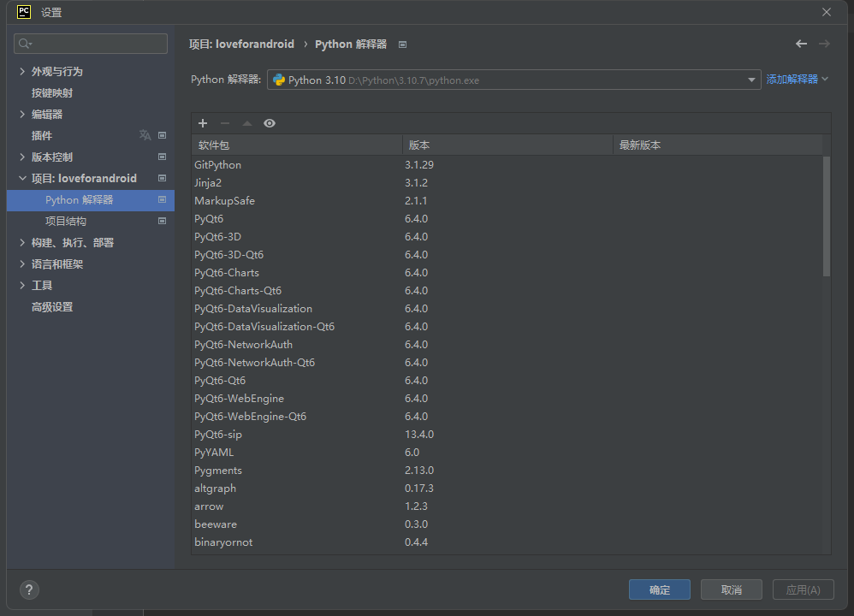Select the PyYAML package row
Image resolution: width=854 pixels, height=616 pixels.
click(507, 452)
